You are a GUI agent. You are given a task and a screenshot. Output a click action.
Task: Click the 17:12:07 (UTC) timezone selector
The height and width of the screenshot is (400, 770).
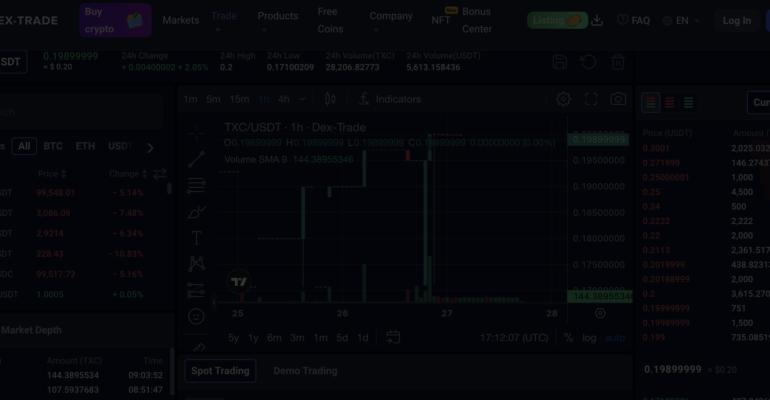[514, 338]
